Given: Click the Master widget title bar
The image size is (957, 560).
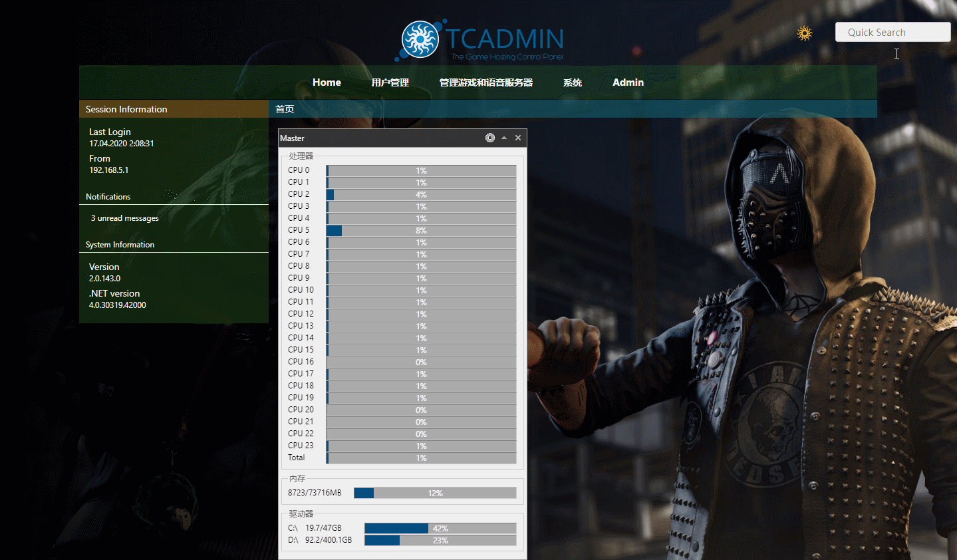Looking at the screenshot, I should click(379, 138).
